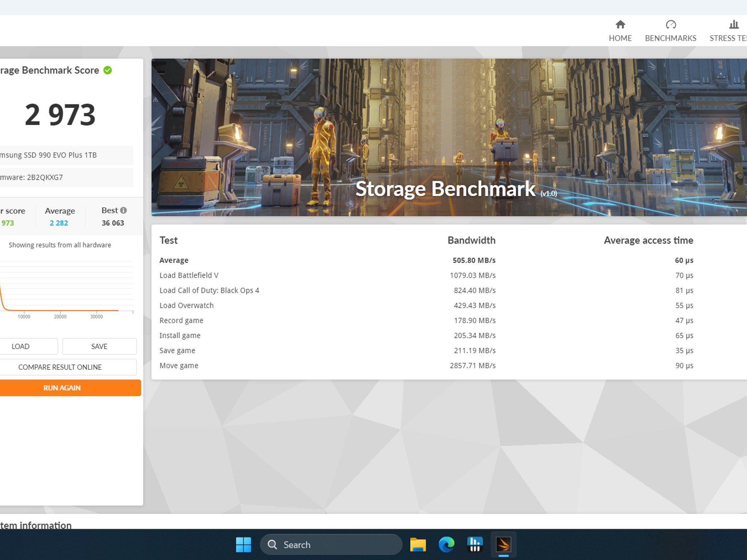The image size is (747, 560).
Task: Click the Windows Search box
Action: point(330,544)
